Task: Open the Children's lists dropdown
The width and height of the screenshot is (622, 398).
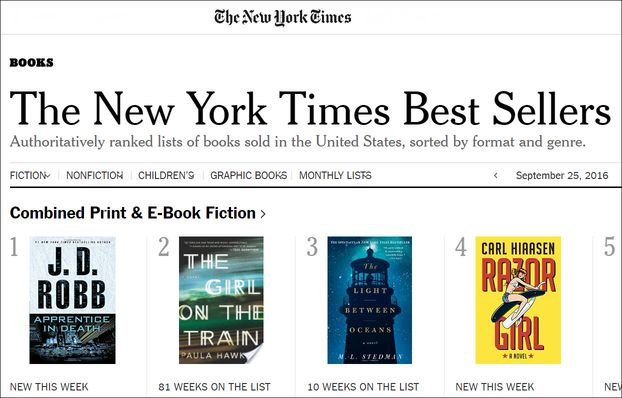Action: 166,175
